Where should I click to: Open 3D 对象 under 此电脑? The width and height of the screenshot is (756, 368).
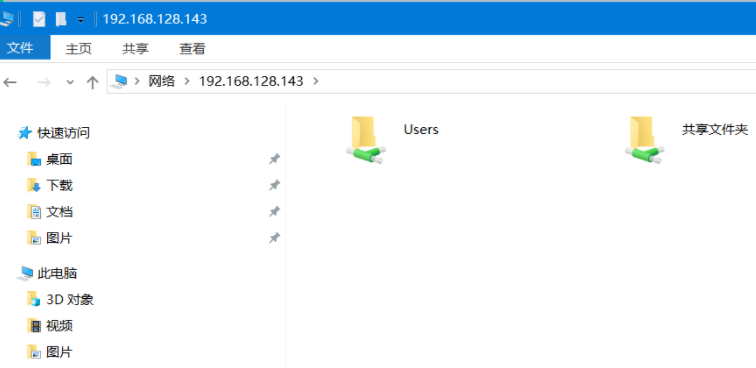[x=70, y=300]
